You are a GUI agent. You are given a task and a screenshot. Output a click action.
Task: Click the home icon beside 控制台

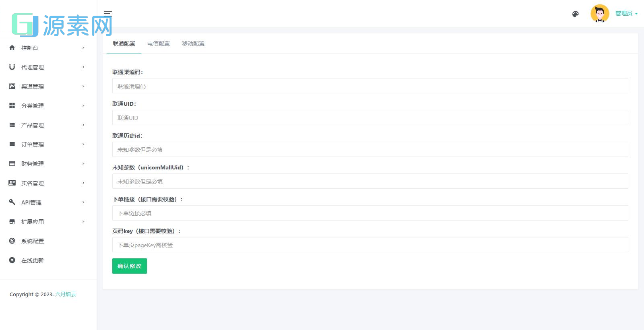[12, 48]
